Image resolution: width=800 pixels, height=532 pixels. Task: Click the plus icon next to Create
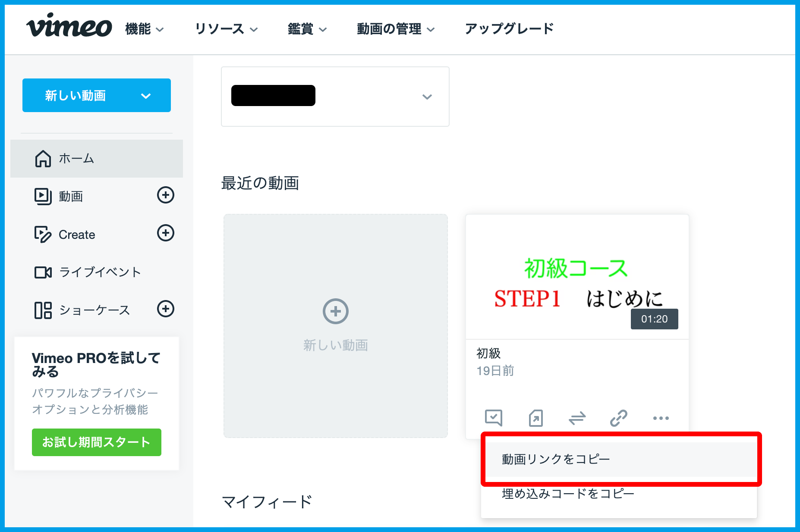pyautogui.click(x=165, y=233)
